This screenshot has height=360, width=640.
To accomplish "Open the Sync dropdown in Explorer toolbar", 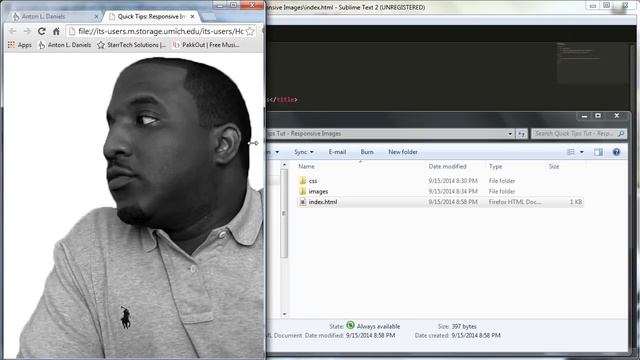I will pos(304,152).
